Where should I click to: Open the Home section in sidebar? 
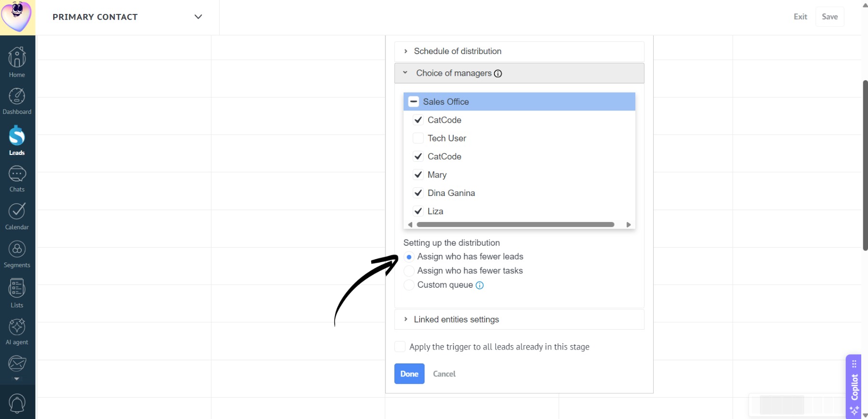tap(17, 62)
